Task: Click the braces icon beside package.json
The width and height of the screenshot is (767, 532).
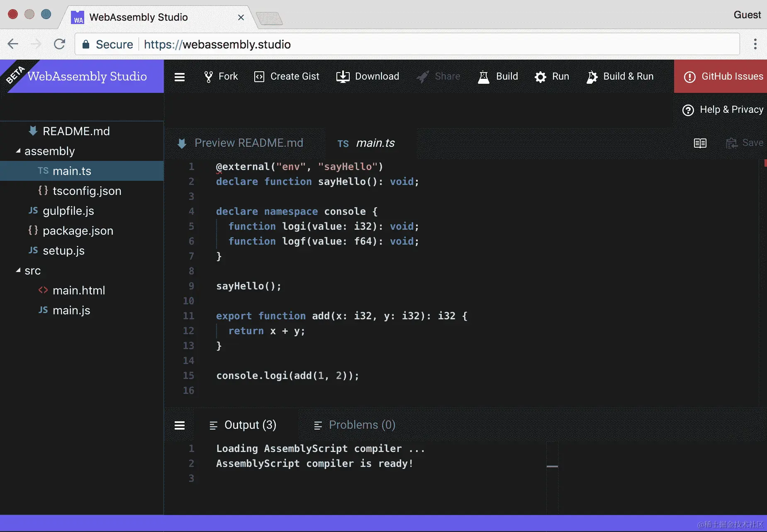Action: click(33, 230)
